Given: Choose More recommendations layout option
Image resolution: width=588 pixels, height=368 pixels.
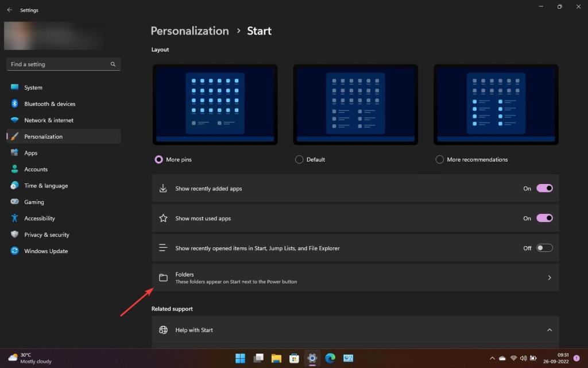Looking at the screenshot, I should 440,160.
